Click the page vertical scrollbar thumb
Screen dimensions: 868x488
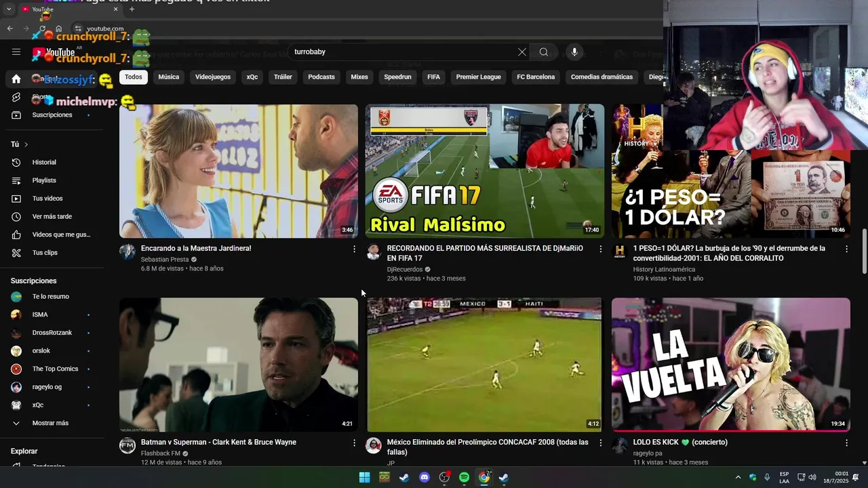(x=865, y=251)
